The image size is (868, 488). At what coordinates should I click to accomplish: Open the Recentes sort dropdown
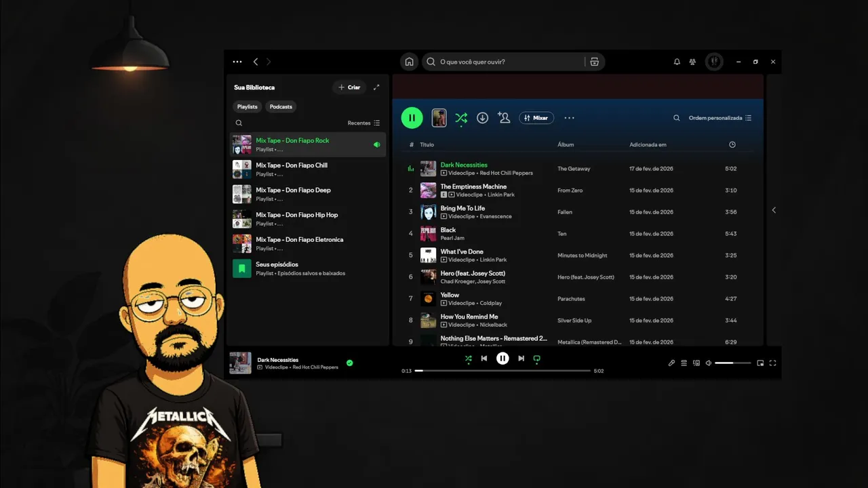pyautogui.click(x=363, y=123)
